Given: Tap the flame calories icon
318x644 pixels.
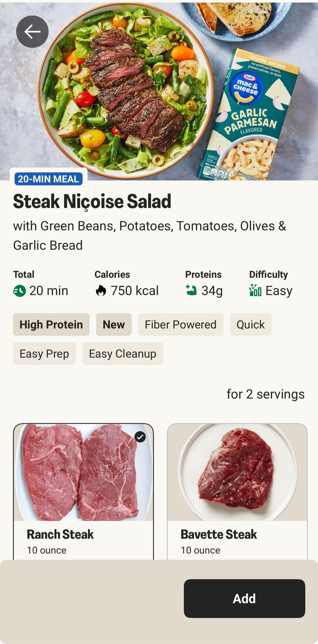Looking at the screenshot, I should coord(101,291).
